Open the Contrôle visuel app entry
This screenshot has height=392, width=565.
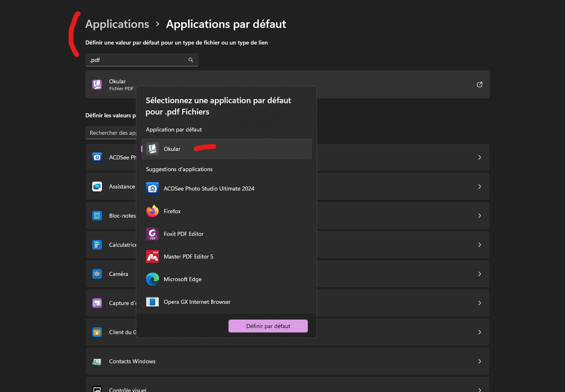(288, 385)
